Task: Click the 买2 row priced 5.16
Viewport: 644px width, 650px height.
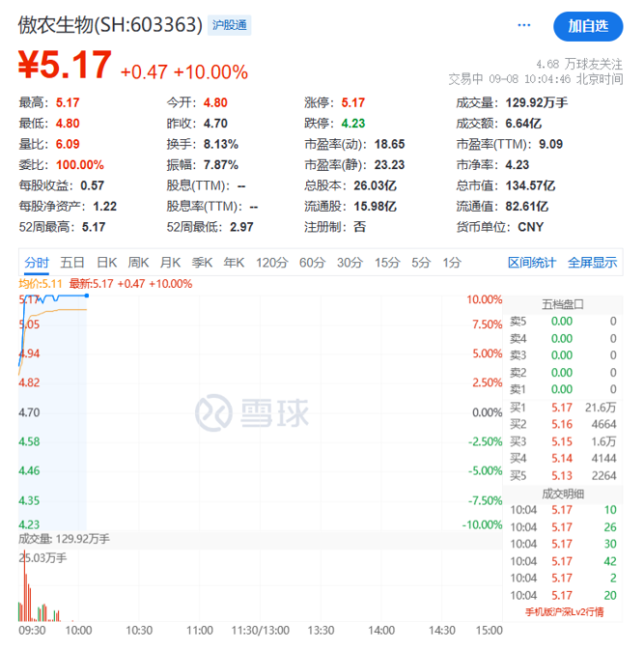Action: coord(563,425)
